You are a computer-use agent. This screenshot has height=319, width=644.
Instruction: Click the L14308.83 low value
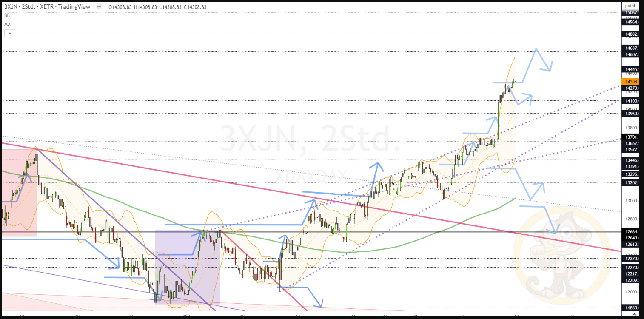point(170,7)
